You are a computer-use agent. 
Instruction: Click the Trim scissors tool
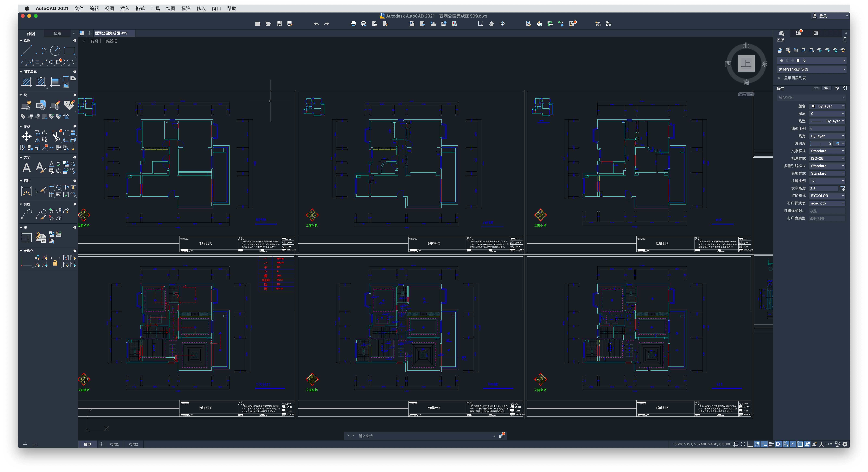56,136
